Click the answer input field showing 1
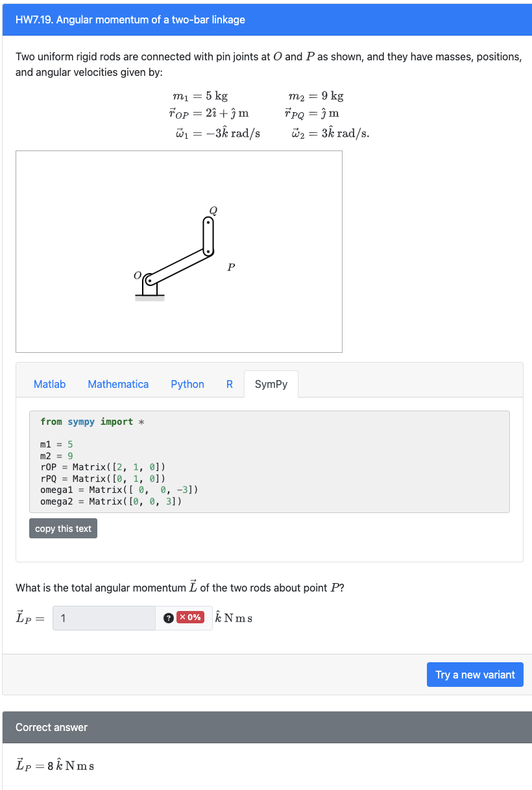 [104, 617]
